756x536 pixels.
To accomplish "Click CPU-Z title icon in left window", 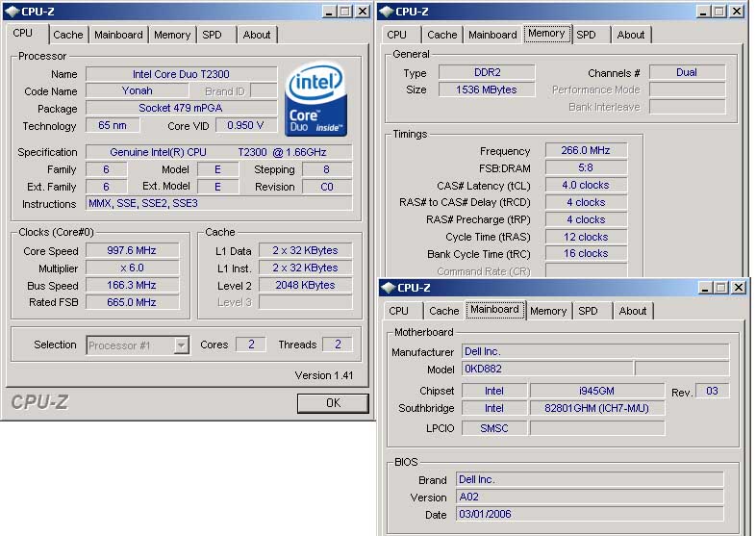I will (x=12, y=12).
